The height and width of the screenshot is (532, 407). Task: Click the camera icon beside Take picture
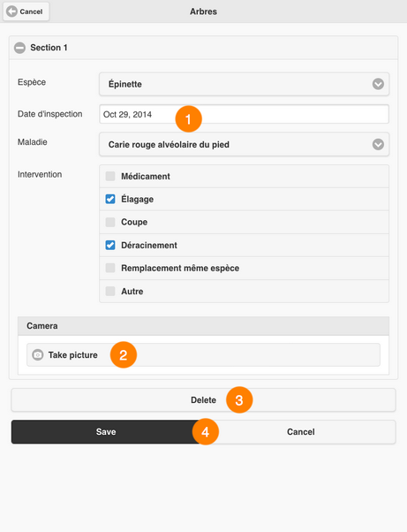38,355
